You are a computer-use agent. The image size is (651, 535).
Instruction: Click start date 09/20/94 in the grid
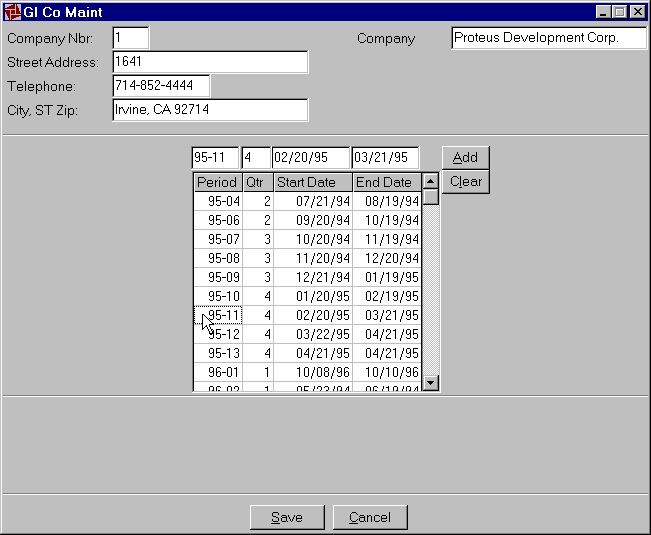click(313, 220)
